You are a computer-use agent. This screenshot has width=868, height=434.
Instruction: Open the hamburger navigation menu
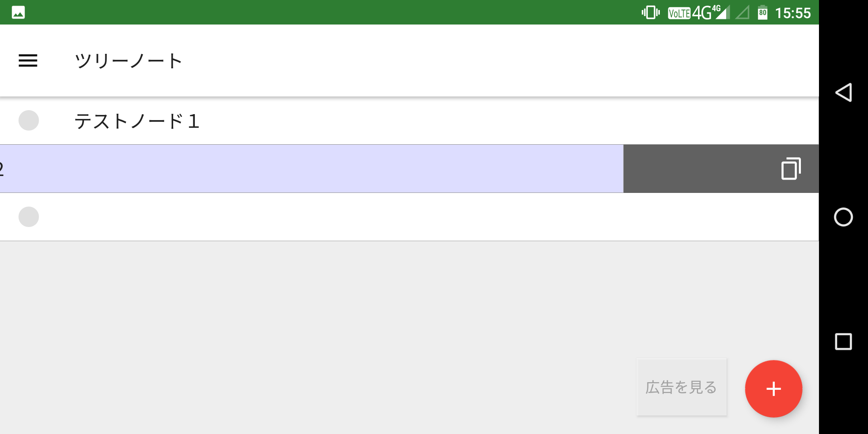(28, 61)
